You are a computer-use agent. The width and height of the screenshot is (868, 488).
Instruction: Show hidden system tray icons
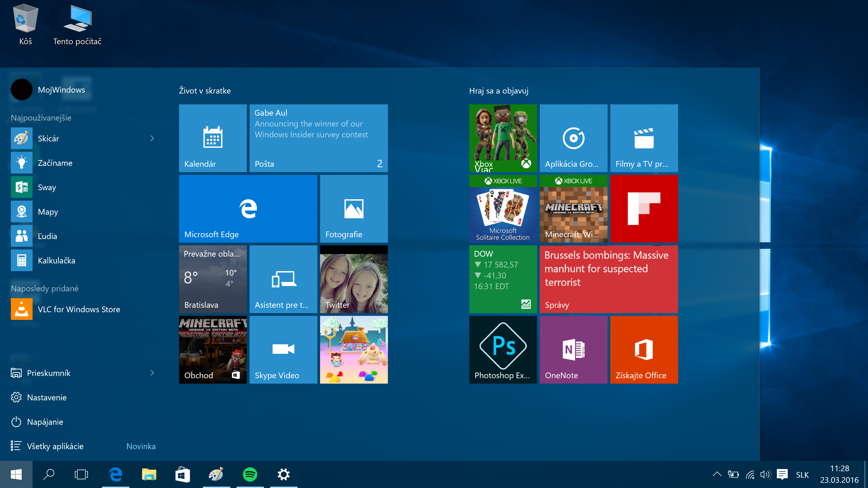pyautogui.click(x=717, y=474)
